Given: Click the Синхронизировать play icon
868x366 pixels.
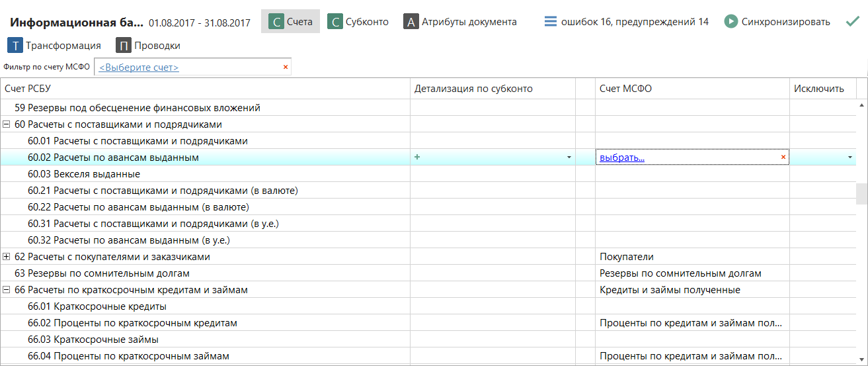Looking at the screenshot, I should coord(730,22).
